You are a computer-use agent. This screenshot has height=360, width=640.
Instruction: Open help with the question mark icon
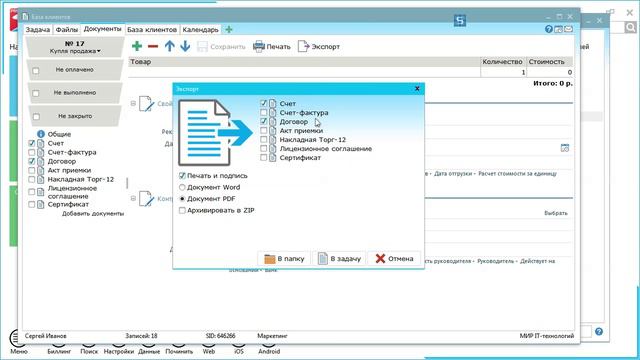pos(549,29)
